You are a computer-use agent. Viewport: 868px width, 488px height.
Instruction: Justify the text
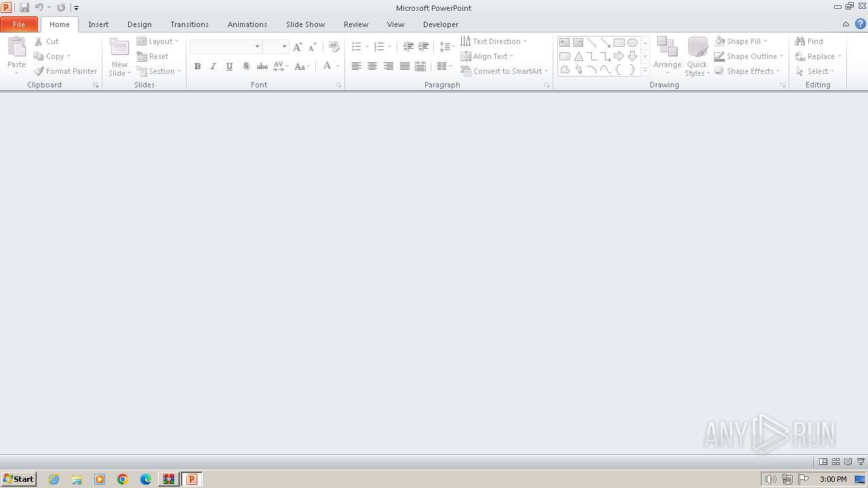click(x=405, y=66)
